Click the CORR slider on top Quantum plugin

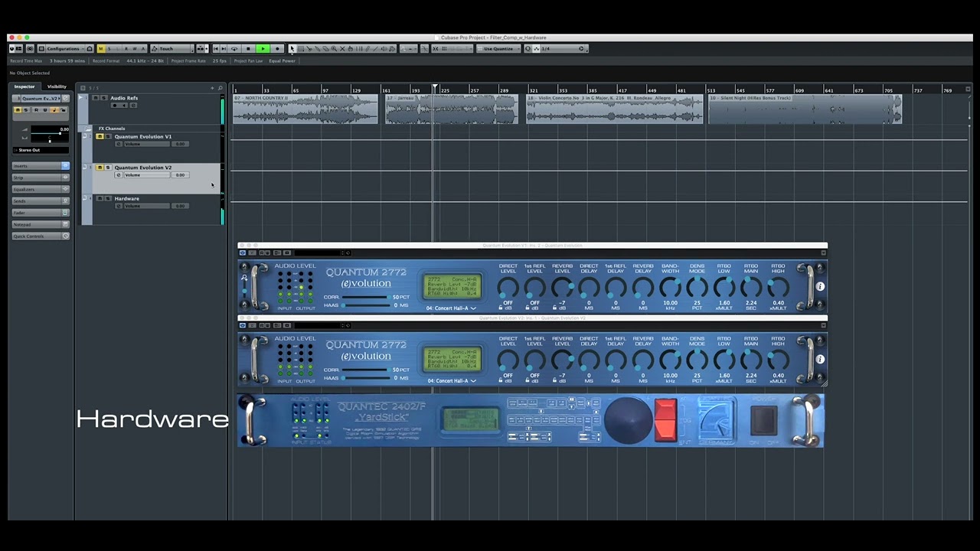(x=365, y=297)
